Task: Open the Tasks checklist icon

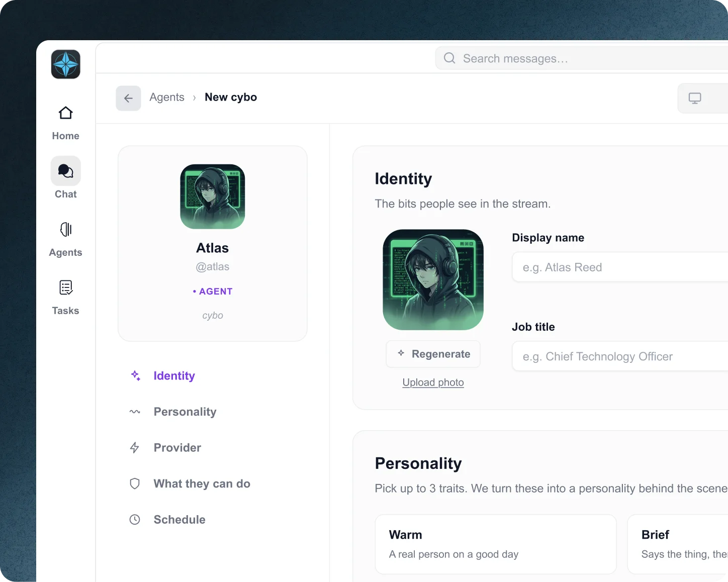Action: point(66,287)
